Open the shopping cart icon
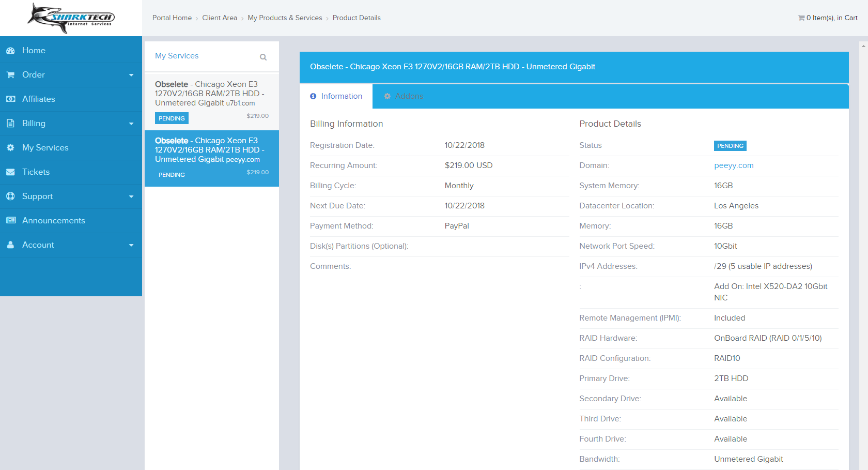The width and height of the screenshot is (868, 470). 801,18
